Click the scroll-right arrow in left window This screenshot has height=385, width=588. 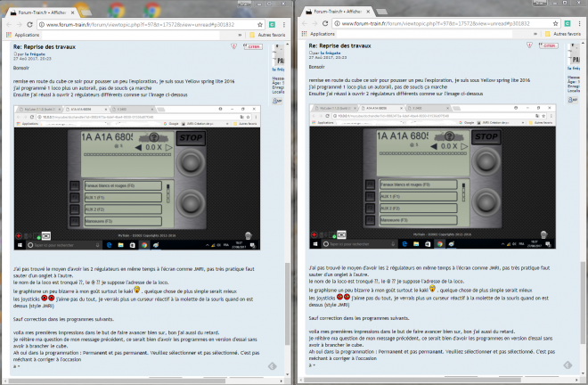[x=282, y=381]
